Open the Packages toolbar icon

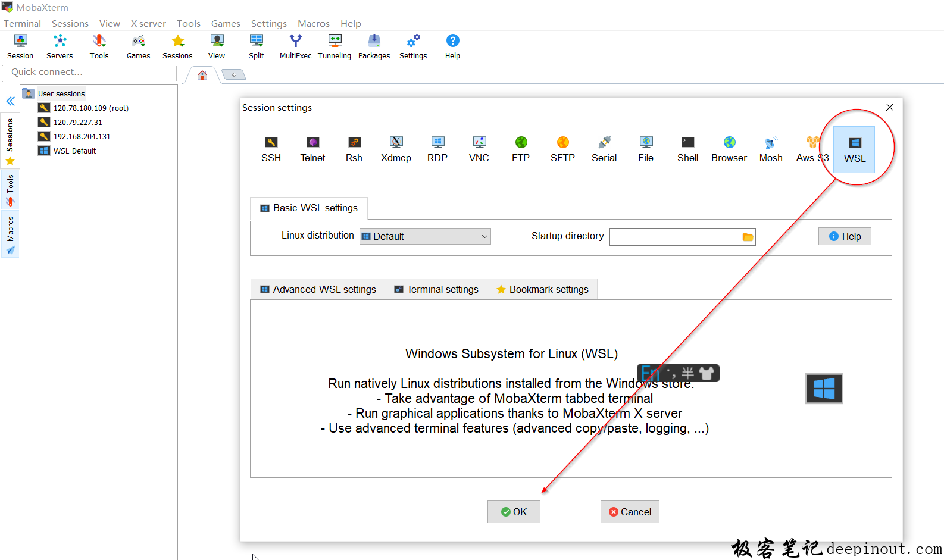click(374, 47)
